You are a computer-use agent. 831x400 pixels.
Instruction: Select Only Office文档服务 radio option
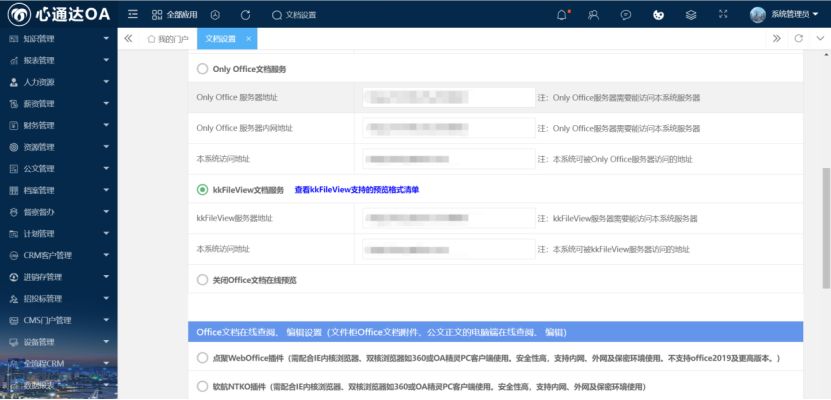(x=203, y=69)
